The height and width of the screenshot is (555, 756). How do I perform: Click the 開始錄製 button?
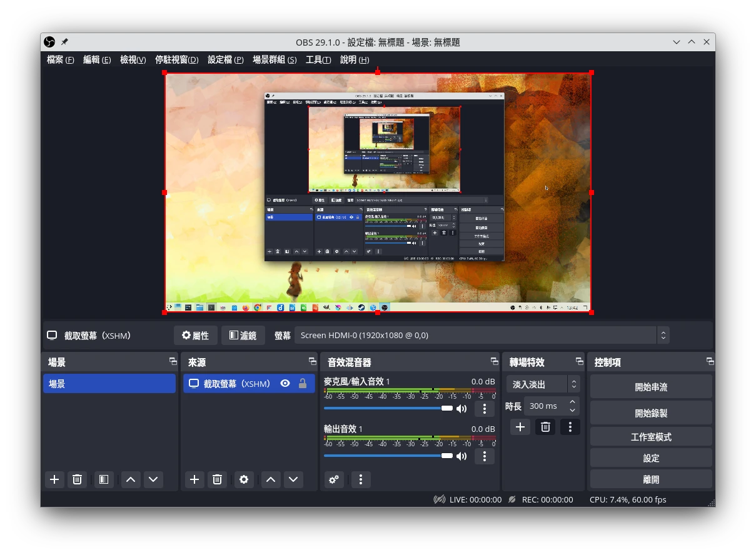[x=650, y=412]
